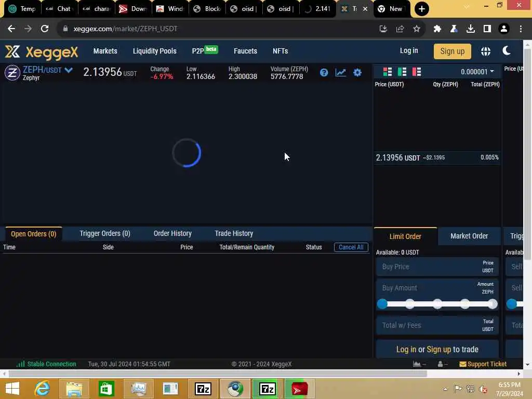
Task: Click the buy slider 100% end point
Action: point(493,304)
